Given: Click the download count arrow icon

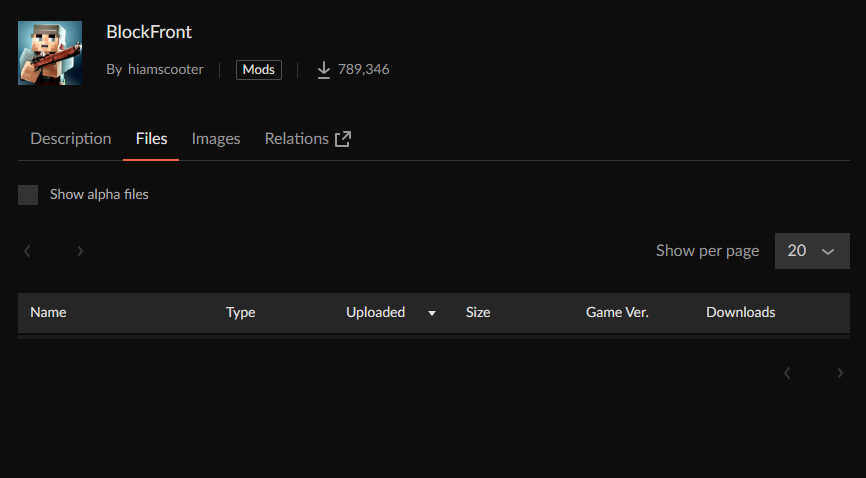Looking at the screenshot, I should (x=323, y=70).
